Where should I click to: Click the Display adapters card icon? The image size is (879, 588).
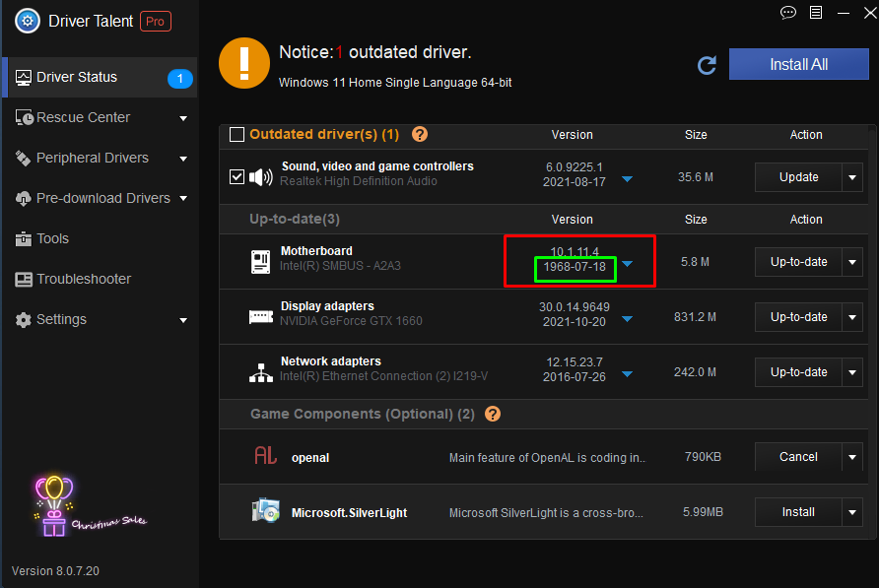point(261,317)
